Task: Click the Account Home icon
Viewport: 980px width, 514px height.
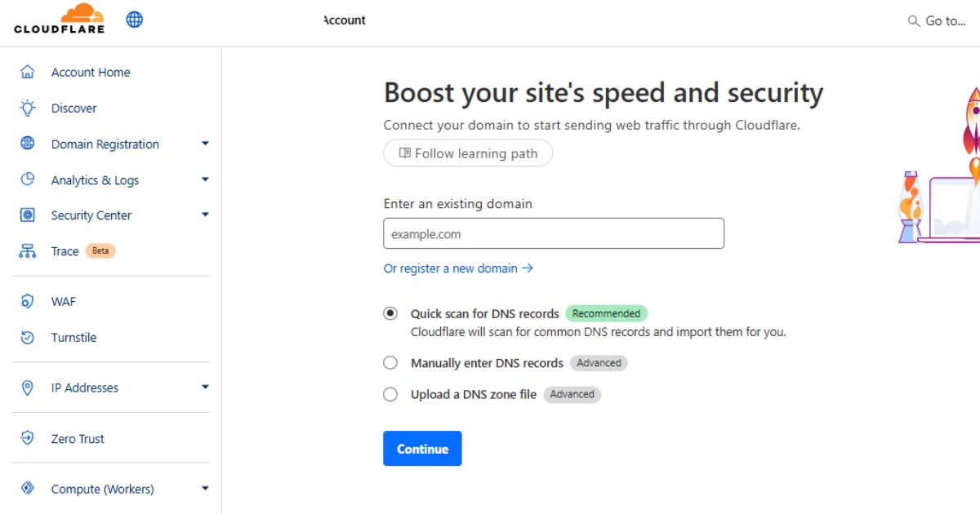Action: (x=29, y=72)
